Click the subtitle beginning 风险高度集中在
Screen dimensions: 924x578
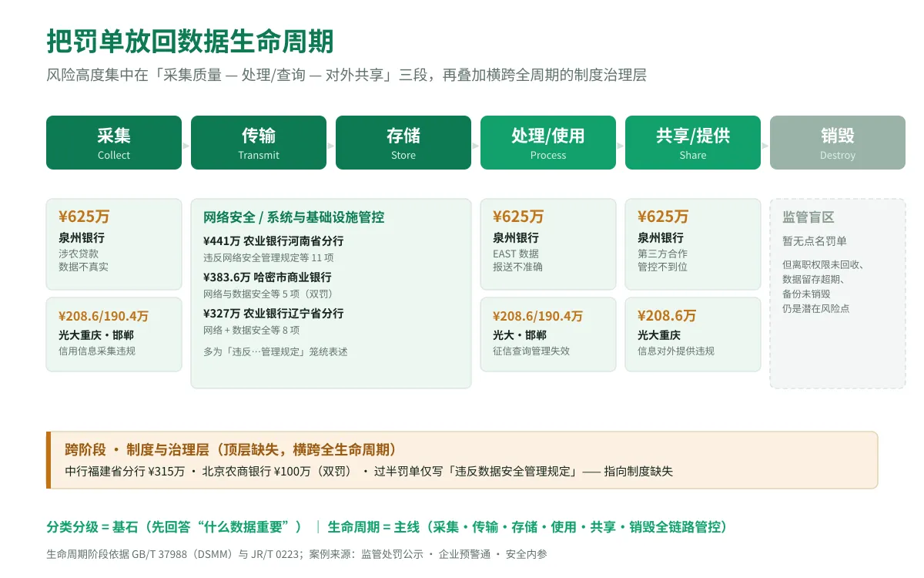coord(346,76)
